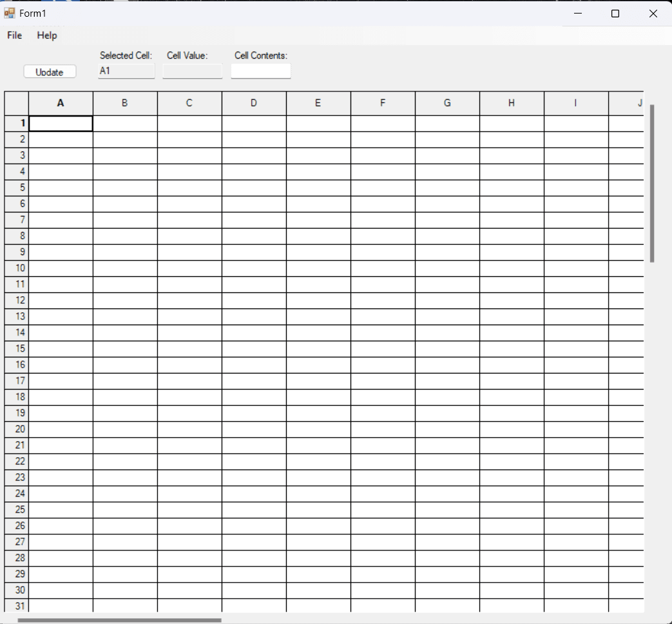Select row header 15
This screenshot has width=672, height=624.
click(17, 348)
